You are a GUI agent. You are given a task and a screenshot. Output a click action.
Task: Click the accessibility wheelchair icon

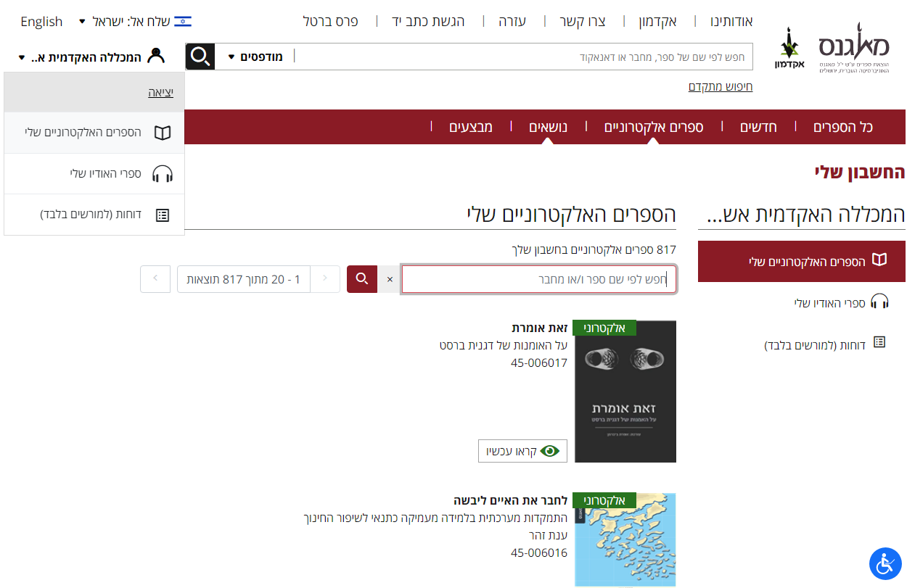(885, 564)
